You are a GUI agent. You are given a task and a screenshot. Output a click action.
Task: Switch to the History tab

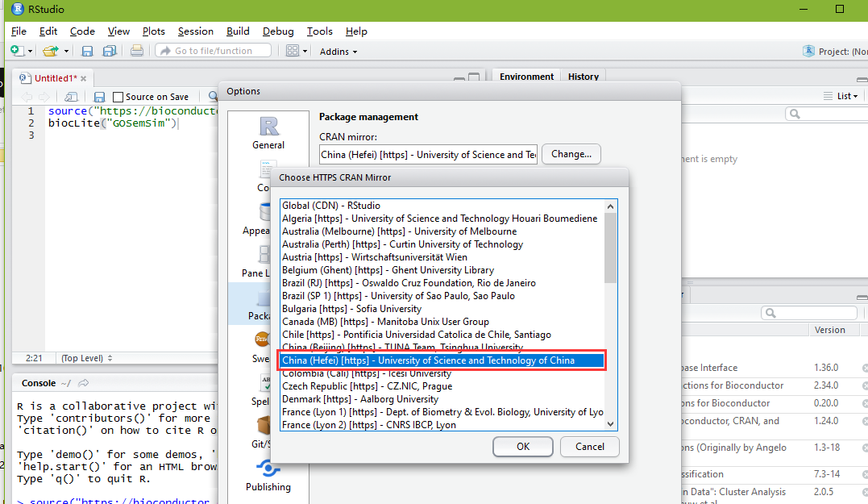click(583, 77)
